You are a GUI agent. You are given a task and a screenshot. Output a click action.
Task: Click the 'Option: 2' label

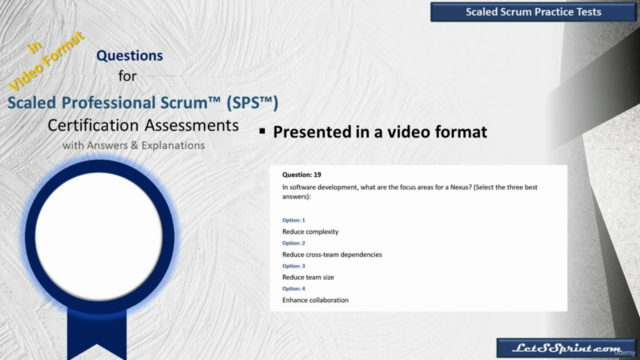pos(293,243)
